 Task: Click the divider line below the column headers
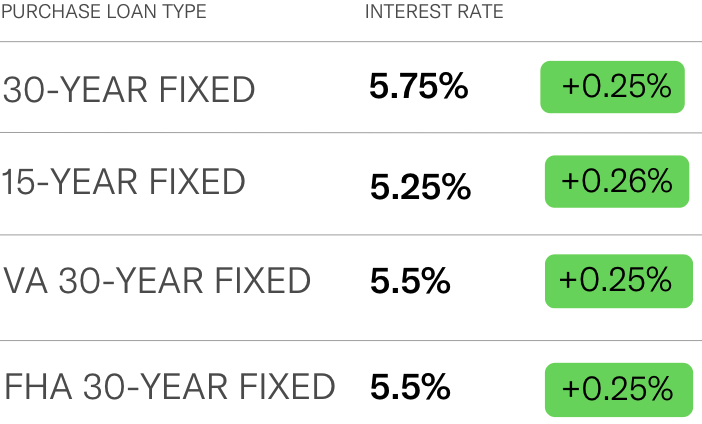tap(351, 42)
